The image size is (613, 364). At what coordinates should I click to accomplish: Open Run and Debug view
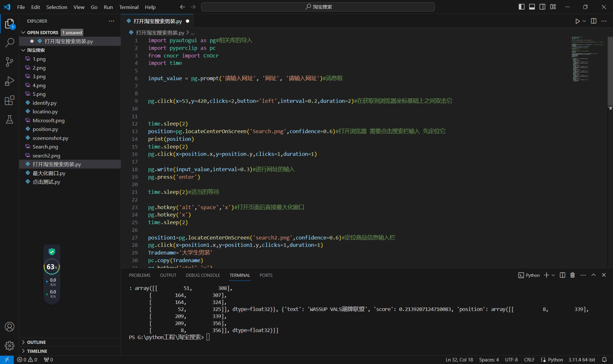[x=10, y=81]
